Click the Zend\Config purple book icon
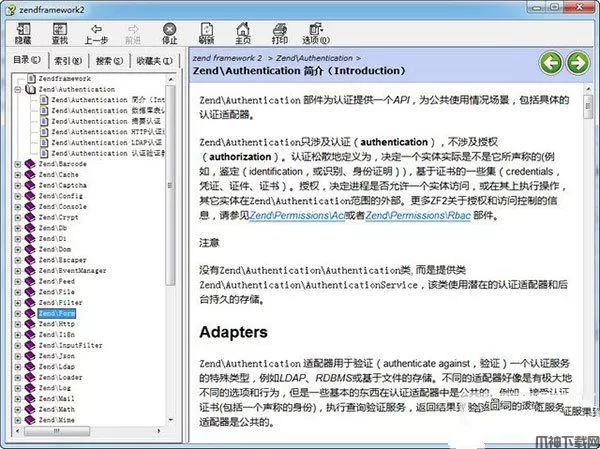The width and height of the screenshot is (600, 449). click(x=30, y=196)
